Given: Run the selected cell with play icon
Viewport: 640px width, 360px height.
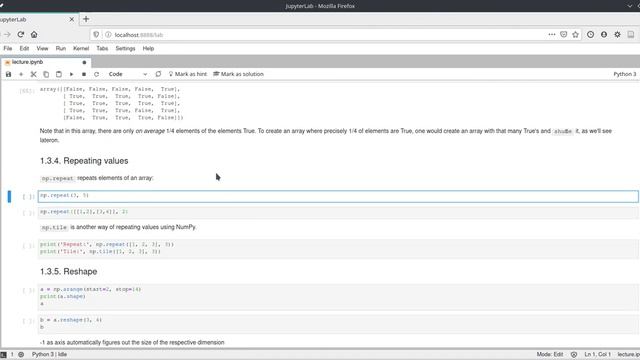Looking at the screenshot, I should click(71, 74).
